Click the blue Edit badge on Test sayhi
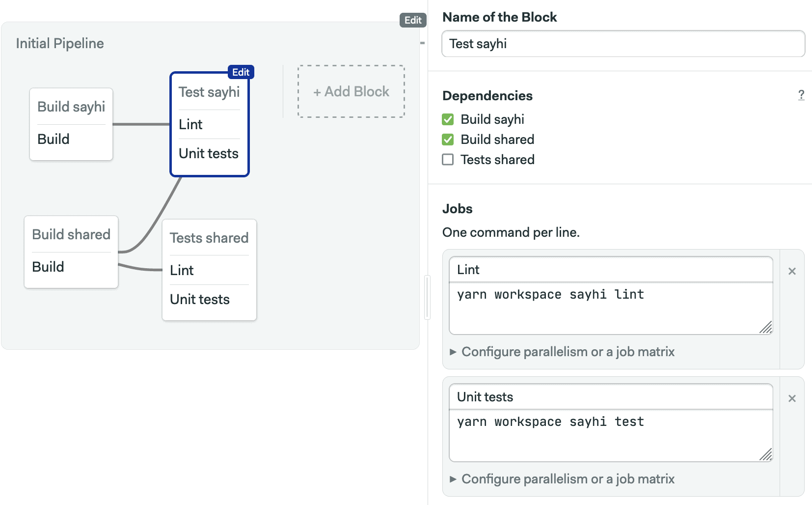The width and height of the screenshot is (812, 505). [241, 72]
